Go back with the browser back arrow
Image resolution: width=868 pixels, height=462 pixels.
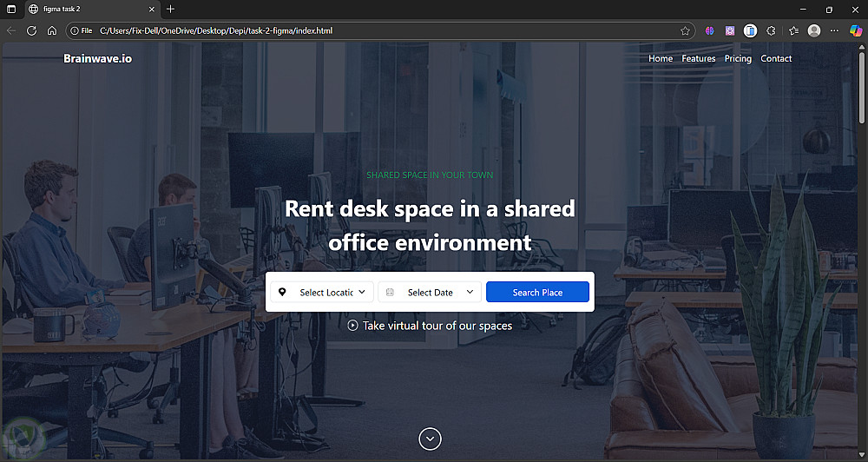coord(11,31)
